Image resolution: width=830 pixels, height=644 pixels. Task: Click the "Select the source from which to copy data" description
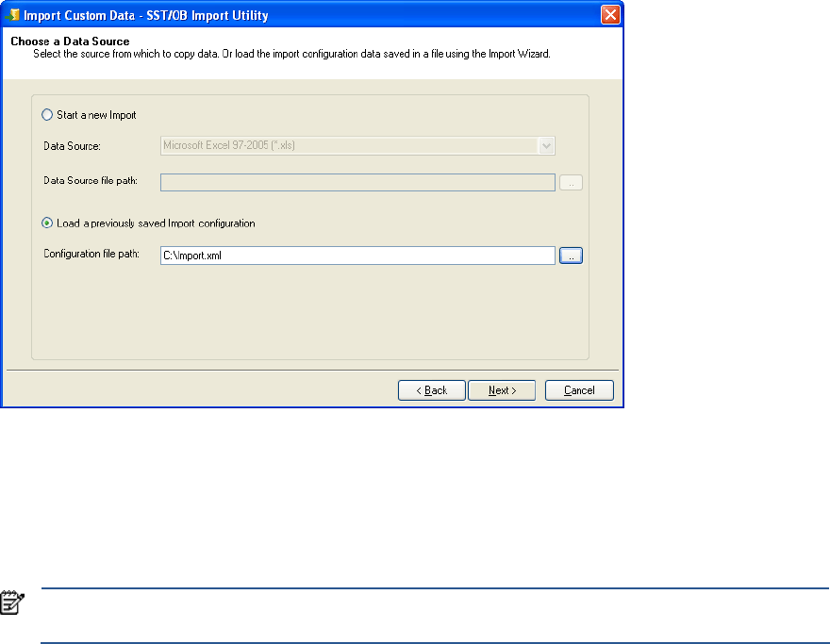click(x=291, y=54)
